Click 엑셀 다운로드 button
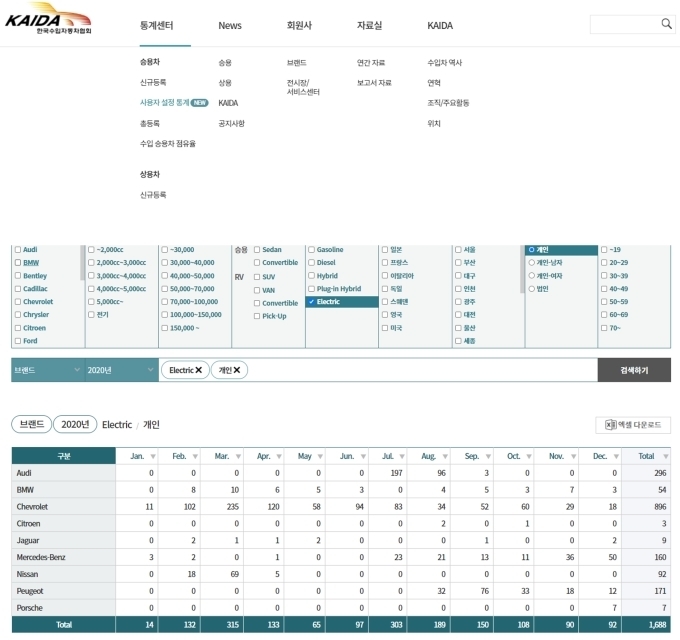Screen dimensions: 680x640 633,424
